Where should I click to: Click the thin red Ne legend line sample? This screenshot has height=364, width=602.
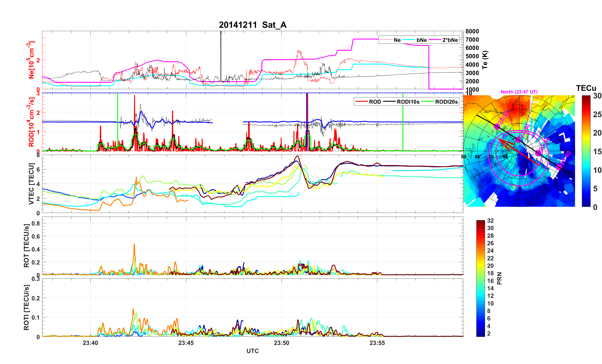(x=386, y=40)
